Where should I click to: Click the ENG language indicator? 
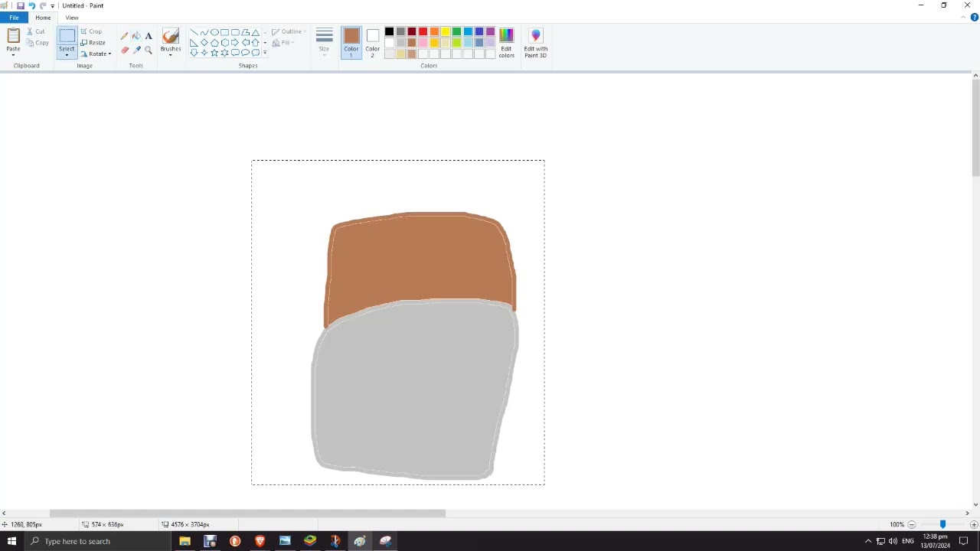tap(908, 541)
